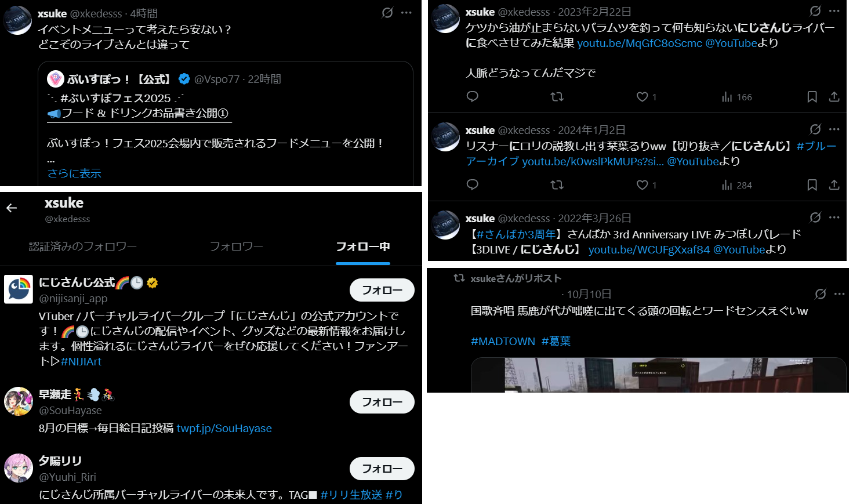
Task: Follow 早瀬走 account
Action: point(382,402)
